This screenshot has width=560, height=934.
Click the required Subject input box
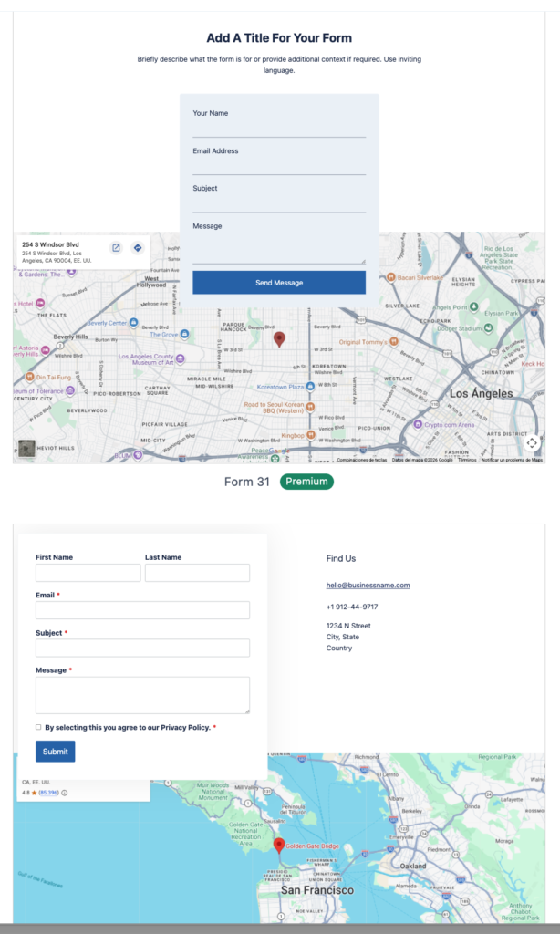[x=142, y=649]
